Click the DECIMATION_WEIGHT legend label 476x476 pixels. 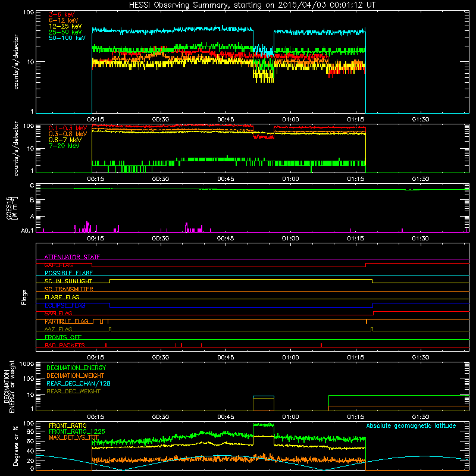76,375
